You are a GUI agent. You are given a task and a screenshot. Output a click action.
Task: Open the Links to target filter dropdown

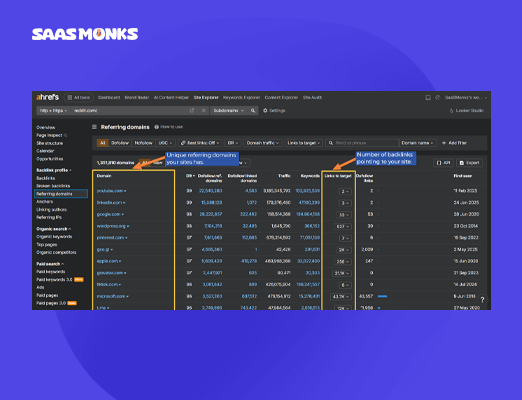tap(303, 143)
